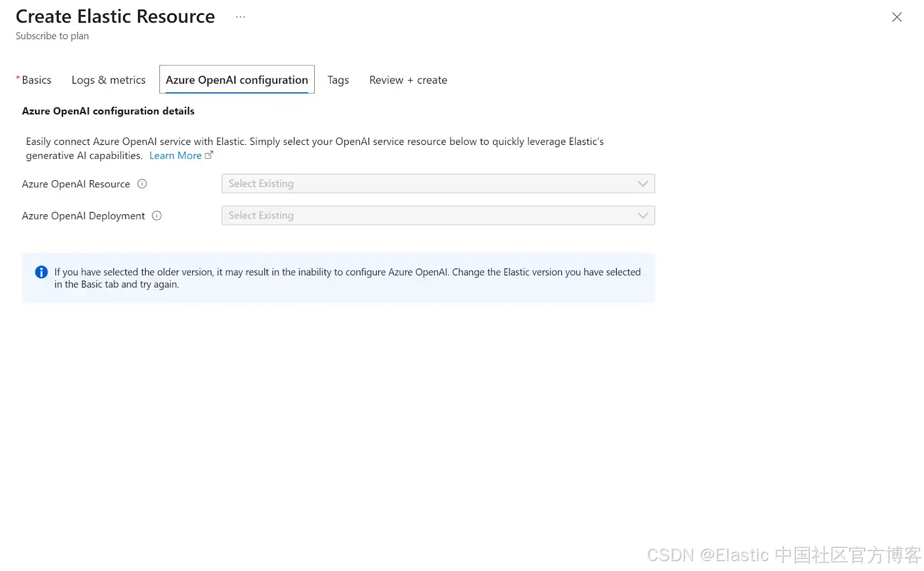
Task: Open the Azure OpenAI Deployment dropdown
Action: tap(438, 215)
